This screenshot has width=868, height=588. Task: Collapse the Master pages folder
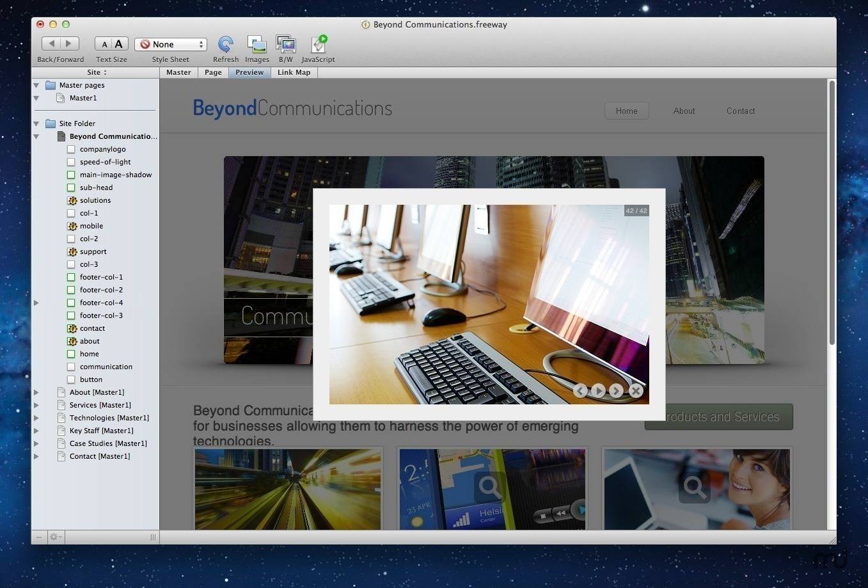click(x=36, y=85)
